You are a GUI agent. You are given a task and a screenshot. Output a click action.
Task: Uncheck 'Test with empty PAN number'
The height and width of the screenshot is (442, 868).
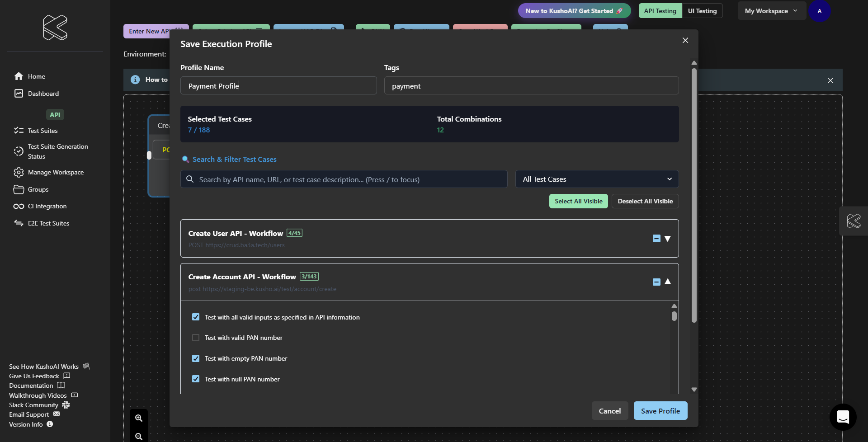click(196, 358)
